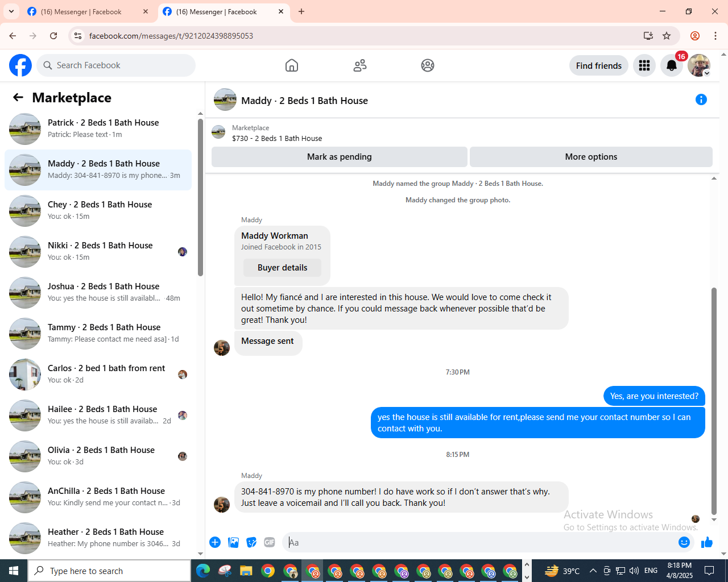Screen dimensions: 728x582
Task: Open taskbar clock showing 8:18 PM
Action: (679, 571)
